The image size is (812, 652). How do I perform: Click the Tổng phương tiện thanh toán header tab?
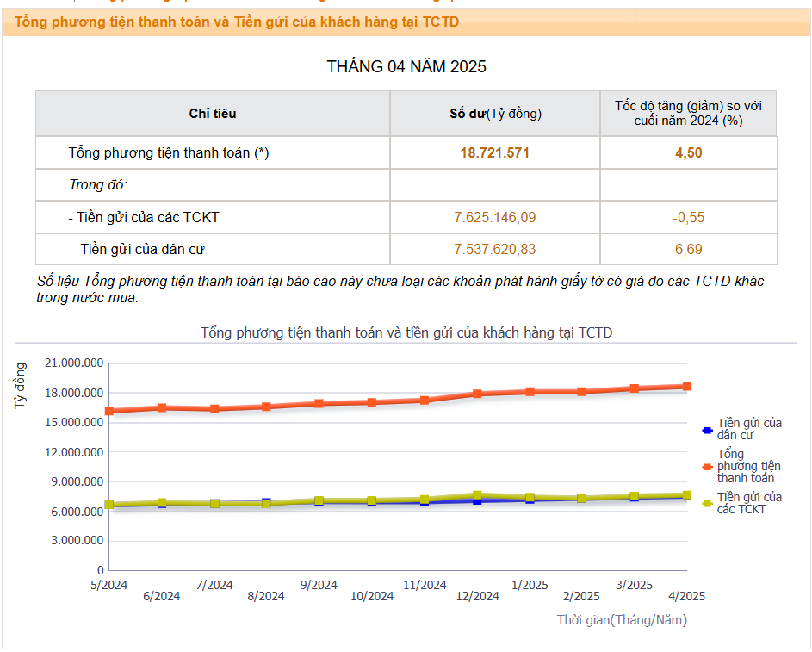coord(237,22)
